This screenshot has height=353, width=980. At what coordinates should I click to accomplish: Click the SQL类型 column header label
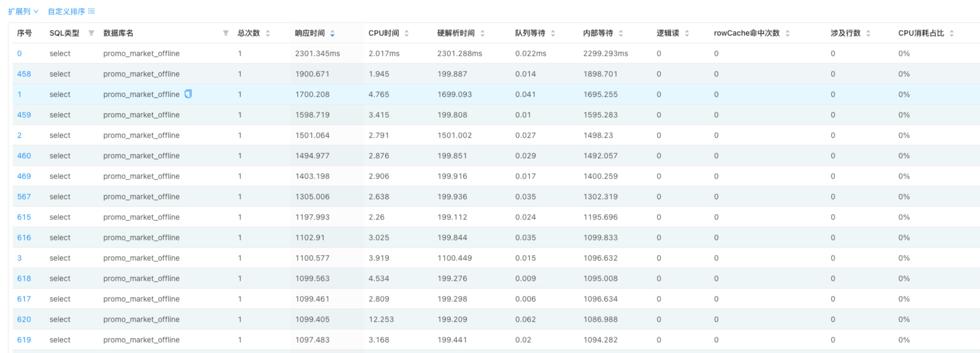tap(64, 33)
